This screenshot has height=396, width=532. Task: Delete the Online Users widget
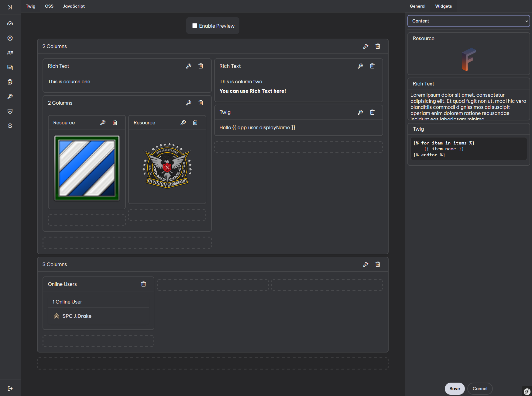[x=143, y=284]
